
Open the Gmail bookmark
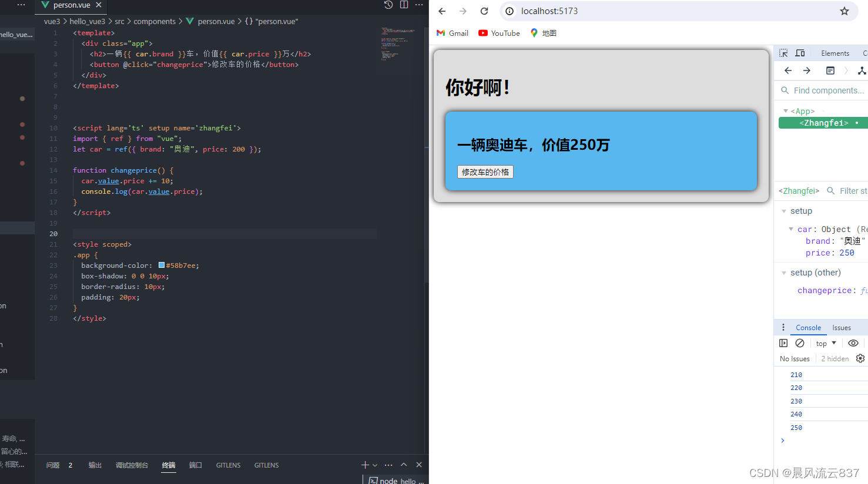pos(453,33)
